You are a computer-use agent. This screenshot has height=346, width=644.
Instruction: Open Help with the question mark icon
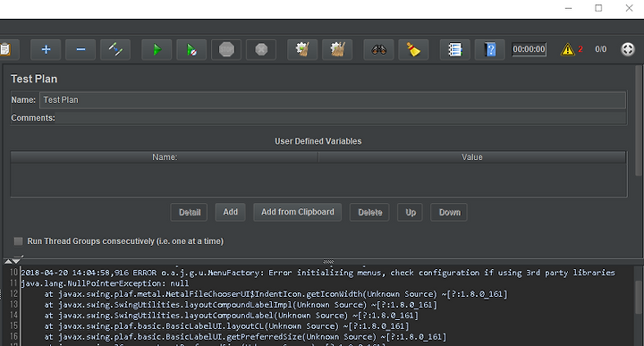coord(490,50)
